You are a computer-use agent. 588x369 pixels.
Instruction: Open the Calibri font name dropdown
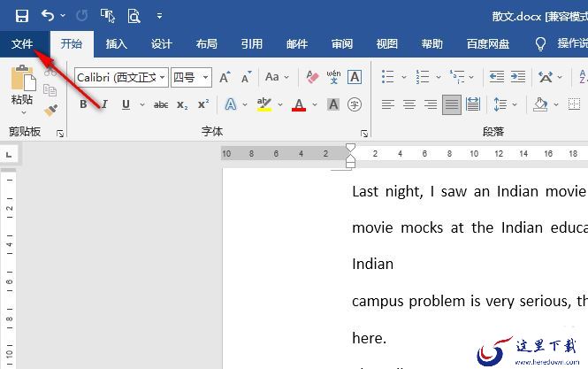[162, 77]
